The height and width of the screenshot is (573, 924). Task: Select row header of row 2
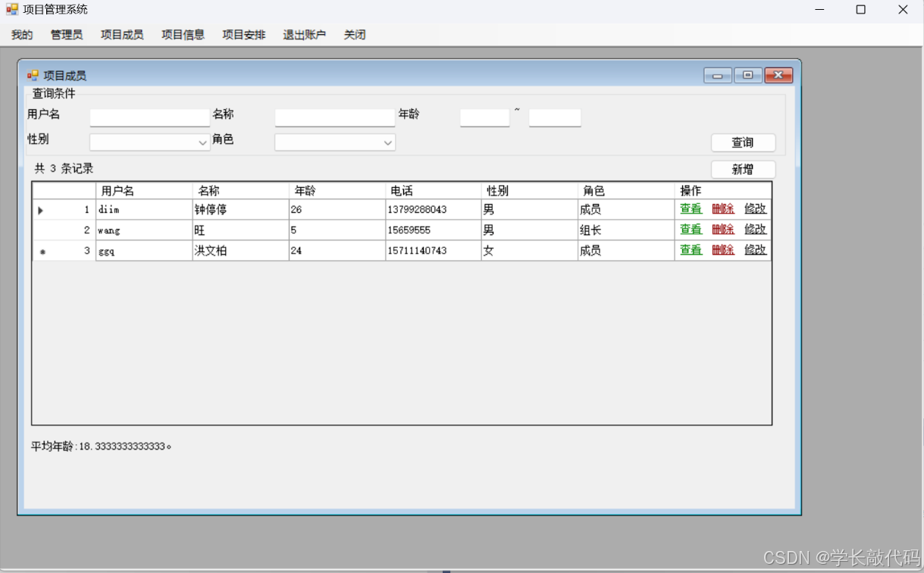(64, 230)
